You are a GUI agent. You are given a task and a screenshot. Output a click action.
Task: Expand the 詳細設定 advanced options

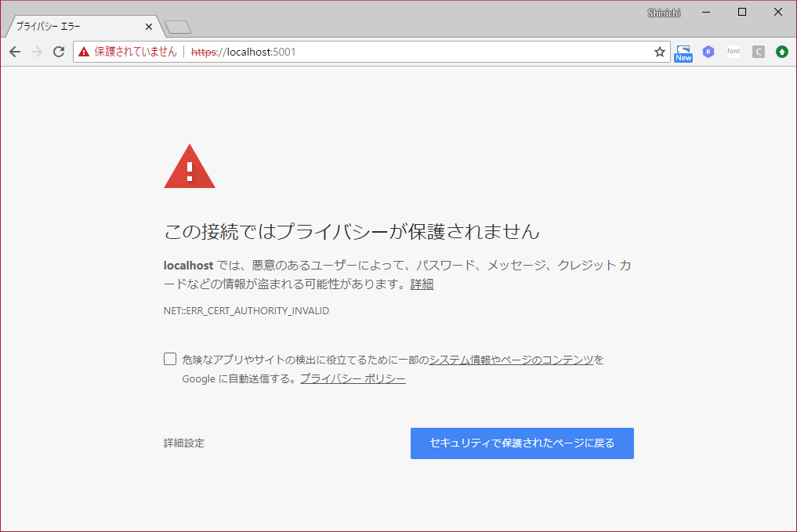[x=182, y=443]
